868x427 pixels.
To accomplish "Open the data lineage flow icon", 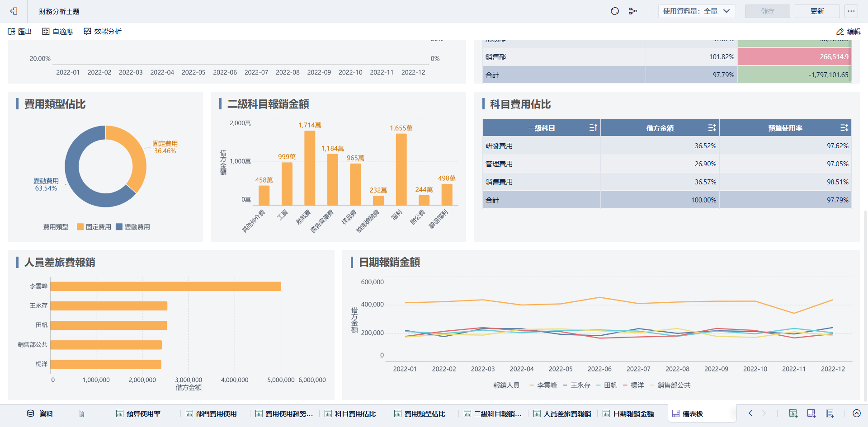I will tap(633, 11).
